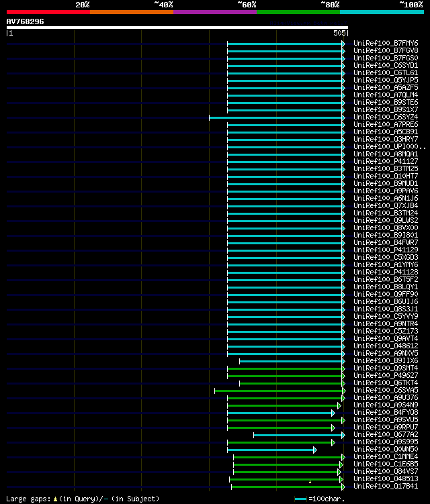Screen dimensions: 430x504
Task: Open hit UniRef100_A7PRE6
Action: pos(386,124)
